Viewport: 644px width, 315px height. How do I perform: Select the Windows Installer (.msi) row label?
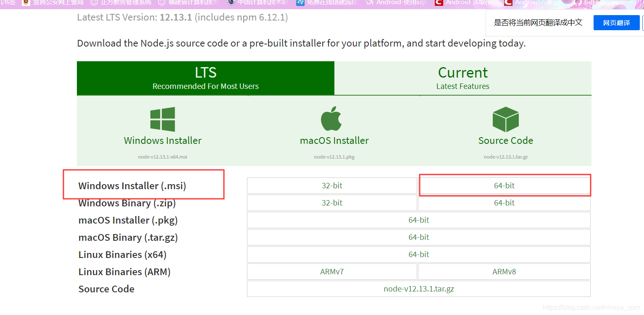click(x=132, y=185)
